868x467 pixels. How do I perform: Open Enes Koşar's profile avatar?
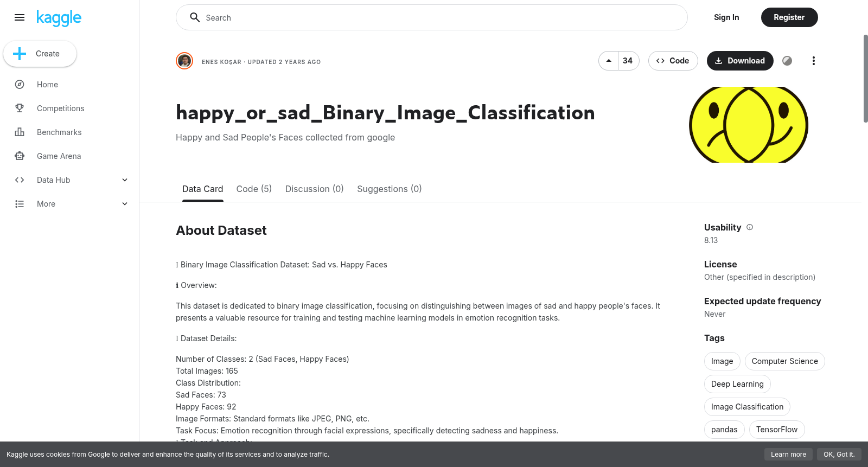pos(184,61)
